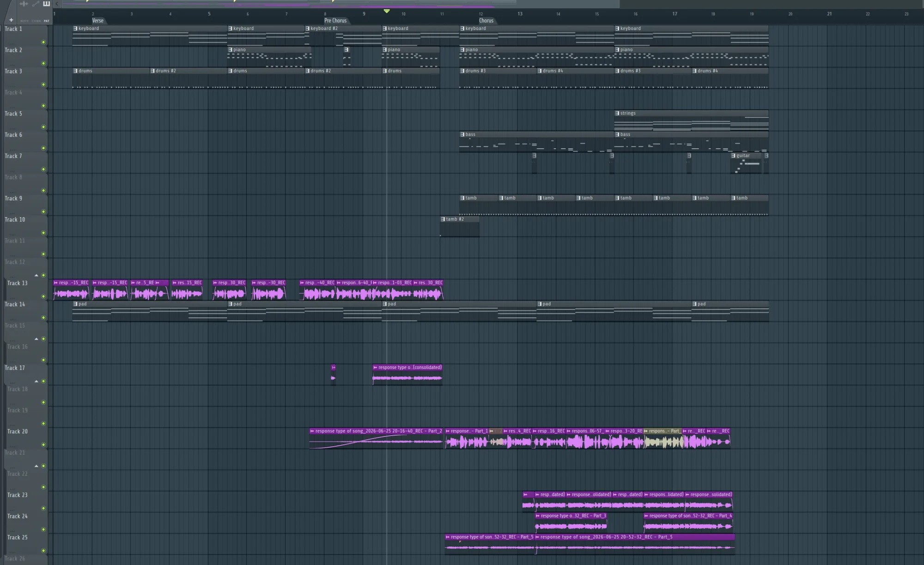Screen dimensions: 924x565
Task: Mute Track 1 with its green LED
Action: pyautogui.click(x=43, y=42)
